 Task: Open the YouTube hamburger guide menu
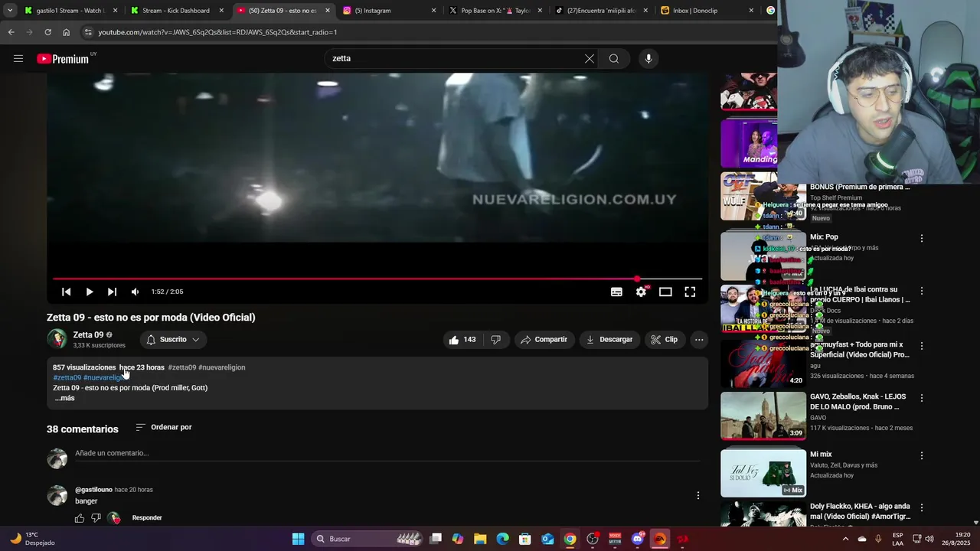point(18,58)
